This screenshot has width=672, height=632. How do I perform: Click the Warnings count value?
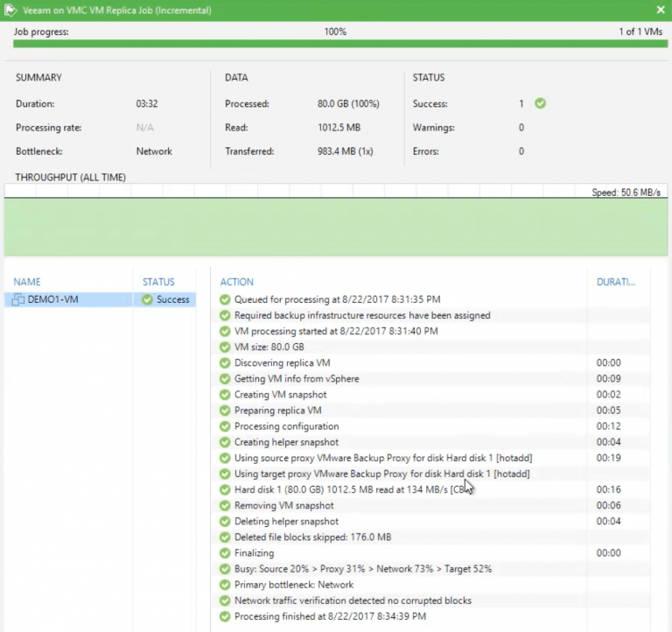click(x=521, y=128)
